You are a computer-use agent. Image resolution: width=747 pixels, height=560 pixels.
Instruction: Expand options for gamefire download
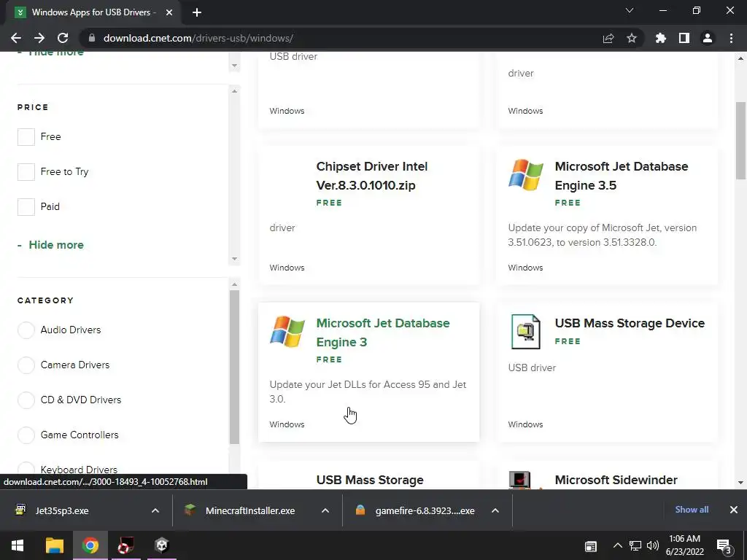click(x=495, y=510)
